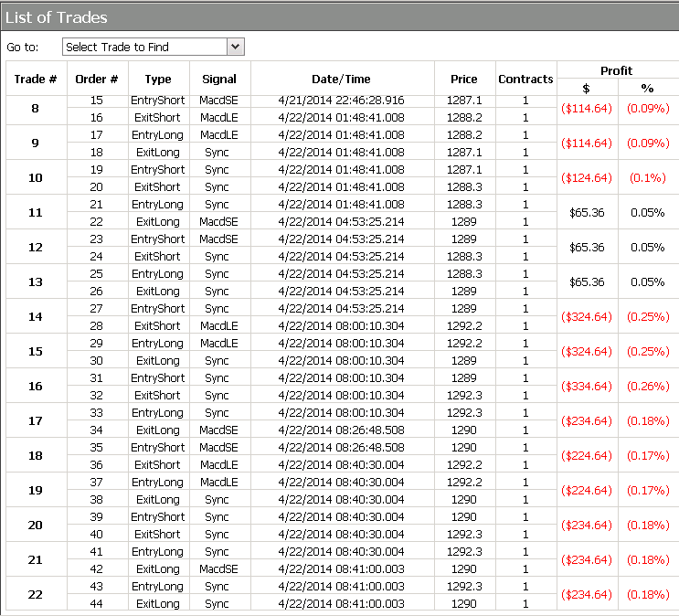Screen dimensions: 679x616
Task: Click (0.1%) profit percent for trade 10
Action: pyautogui.click(x=648, y=177)
